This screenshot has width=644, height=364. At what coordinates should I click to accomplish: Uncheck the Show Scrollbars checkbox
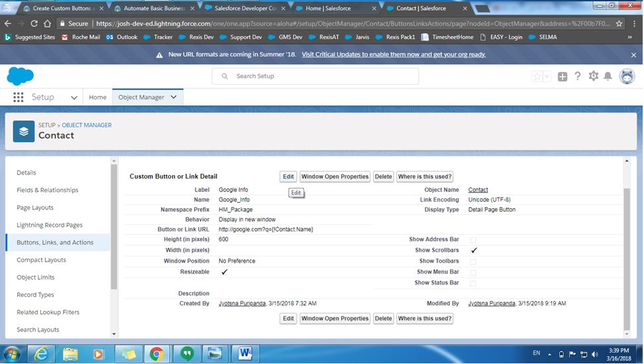[x=474, y=251]
